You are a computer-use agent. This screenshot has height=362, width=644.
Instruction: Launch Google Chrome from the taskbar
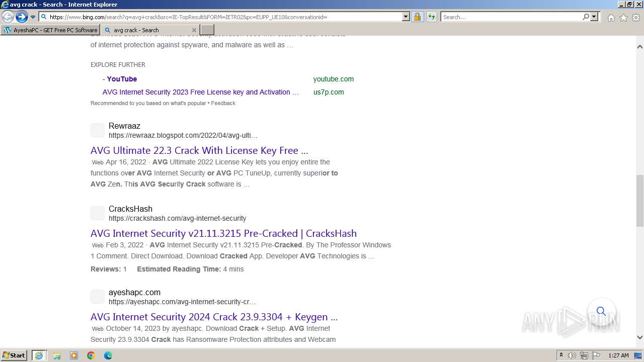pyautogui.click(x=91, y=355)
